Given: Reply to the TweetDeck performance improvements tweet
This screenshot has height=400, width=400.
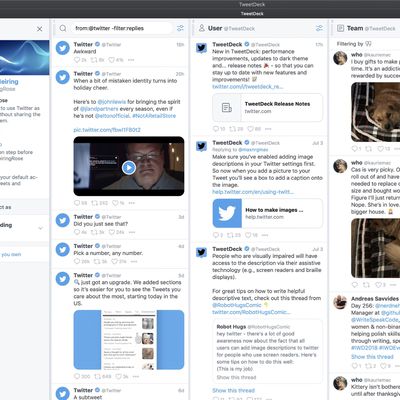Looking at the screenshot, I should [x=216, y=129].
